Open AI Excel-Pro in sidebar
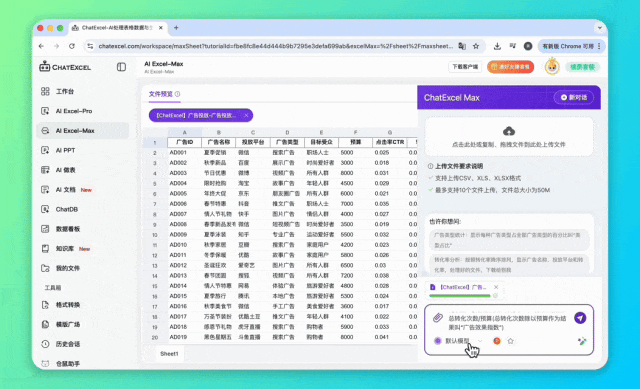This screenshot has height=389, width=640. 73,111
